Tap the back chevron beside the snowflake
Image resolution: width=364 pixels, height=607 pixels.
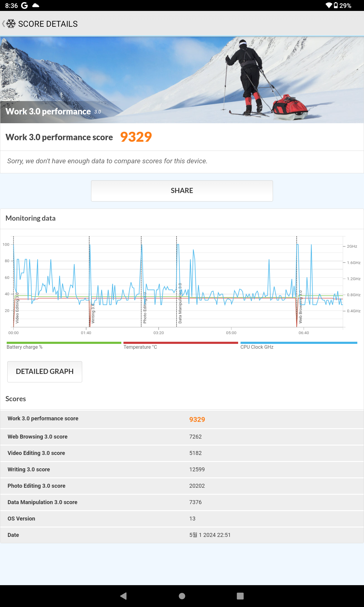(x=3, y=24)
